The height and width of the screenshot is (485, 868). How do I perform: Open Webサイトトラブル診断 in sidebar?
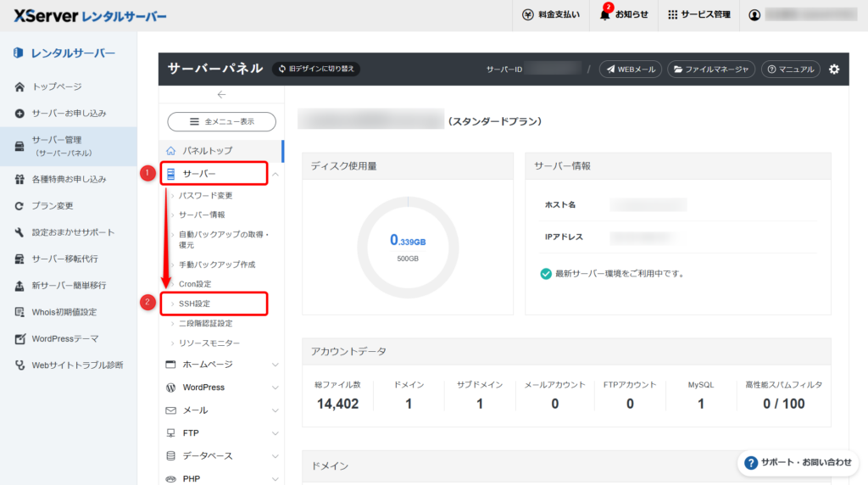click(x=76, y=365)
